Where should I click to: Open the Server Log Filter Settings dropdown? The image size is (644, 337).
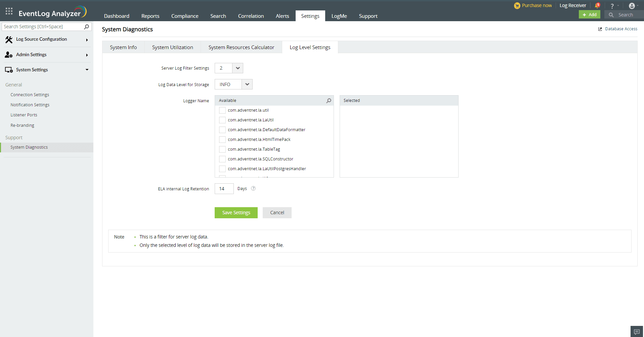[238, 68]
